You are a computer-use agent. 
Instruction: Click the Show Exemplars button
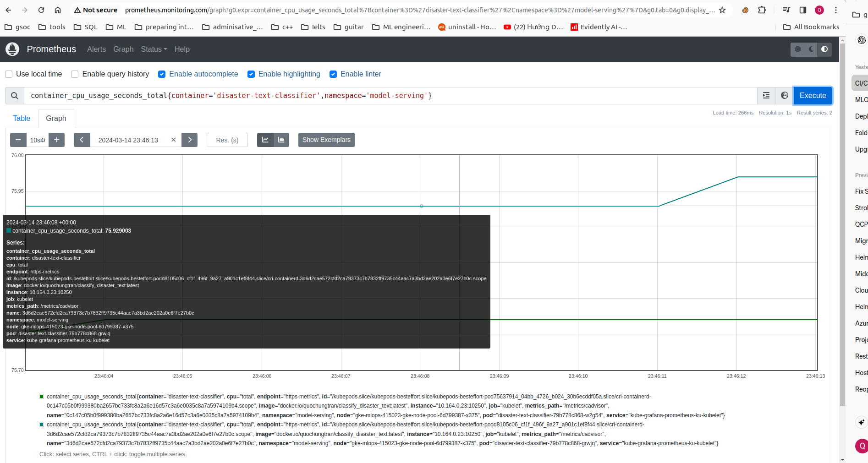click(326, 140)
